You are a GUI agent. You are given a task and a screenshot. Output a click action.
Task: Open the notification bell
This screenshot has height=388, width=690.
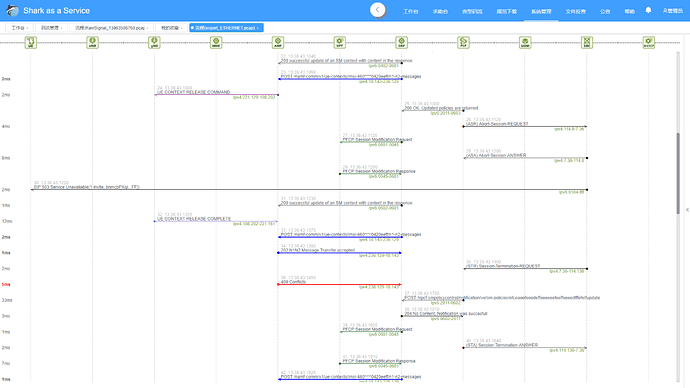(x=648, y=10)
